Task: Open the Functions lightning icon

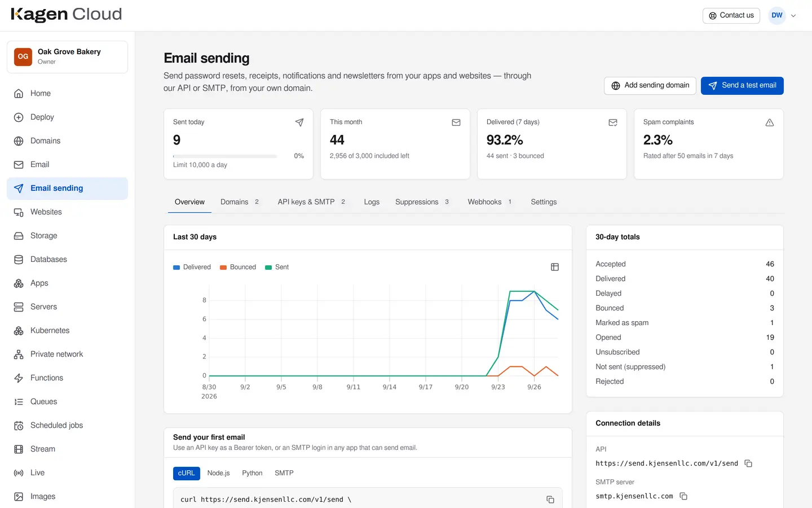Action: (19, 378)
